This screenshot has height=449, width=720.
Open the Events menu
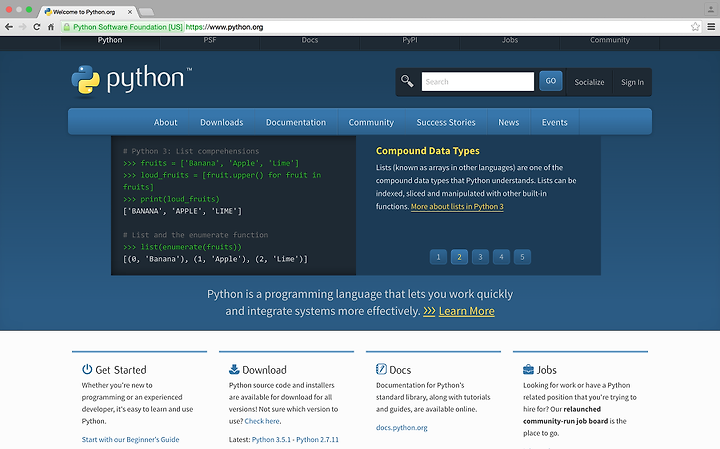point(555,122)
